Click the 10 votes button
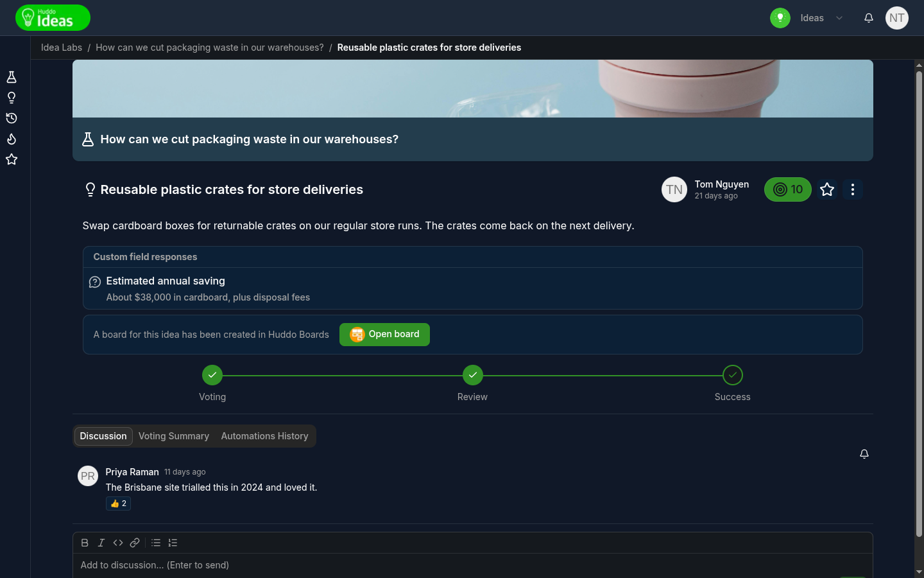This screenshot has width=924, height=578. click(x=788, y=189)
